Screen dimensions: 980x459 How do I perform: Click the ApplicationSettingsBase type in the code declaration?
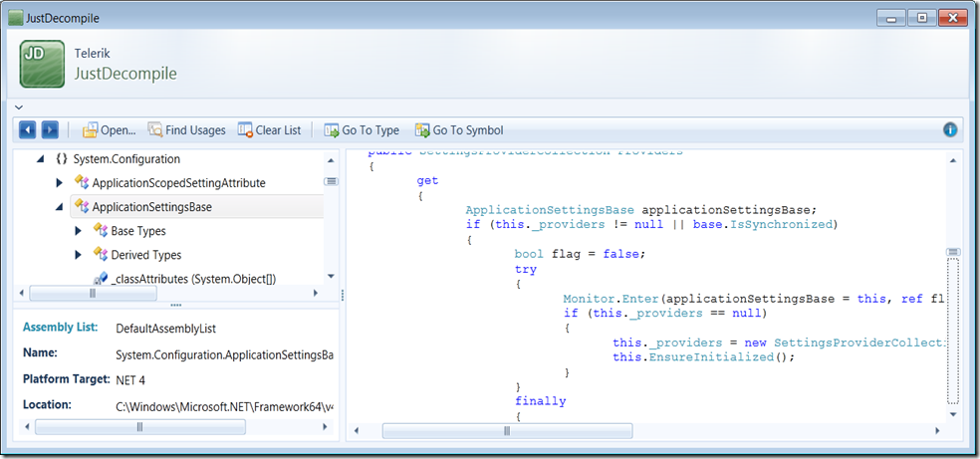point(551,210)
